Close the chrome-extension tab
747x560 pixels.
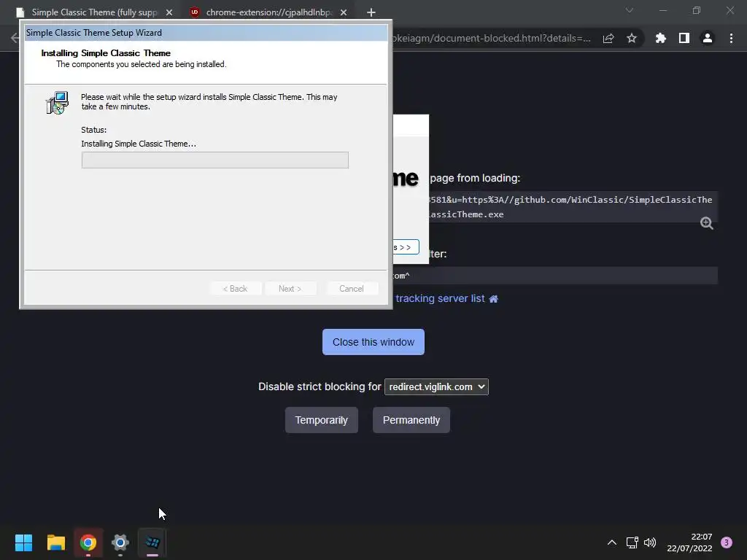click(x=344, y=12)
